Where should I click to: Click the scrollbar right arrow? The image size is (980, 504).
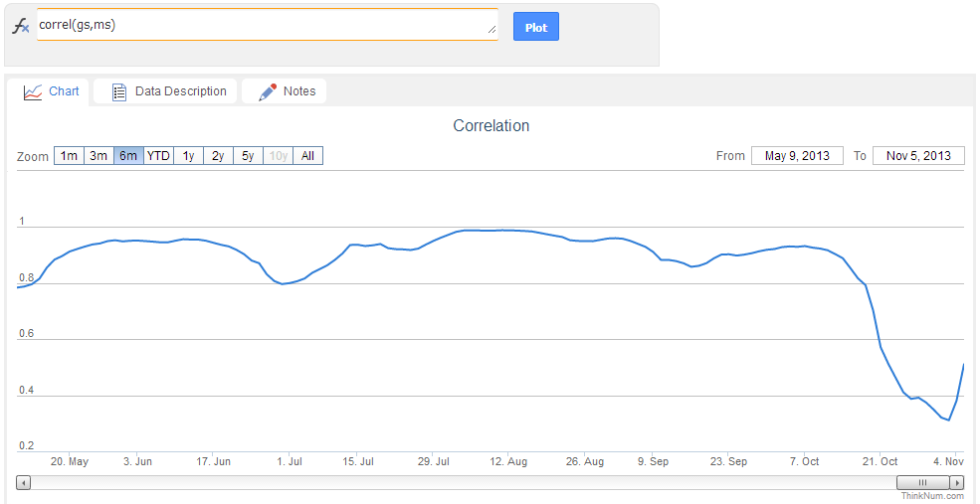[x=957, y=482]
